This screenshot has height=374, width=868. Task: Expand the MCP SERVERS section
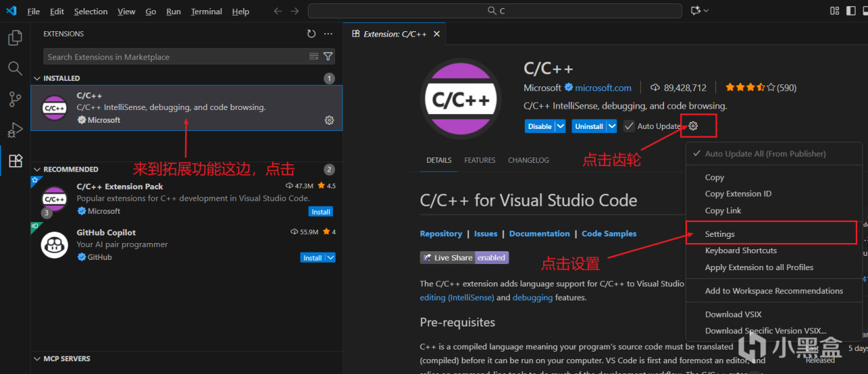(x=66, y=358)
